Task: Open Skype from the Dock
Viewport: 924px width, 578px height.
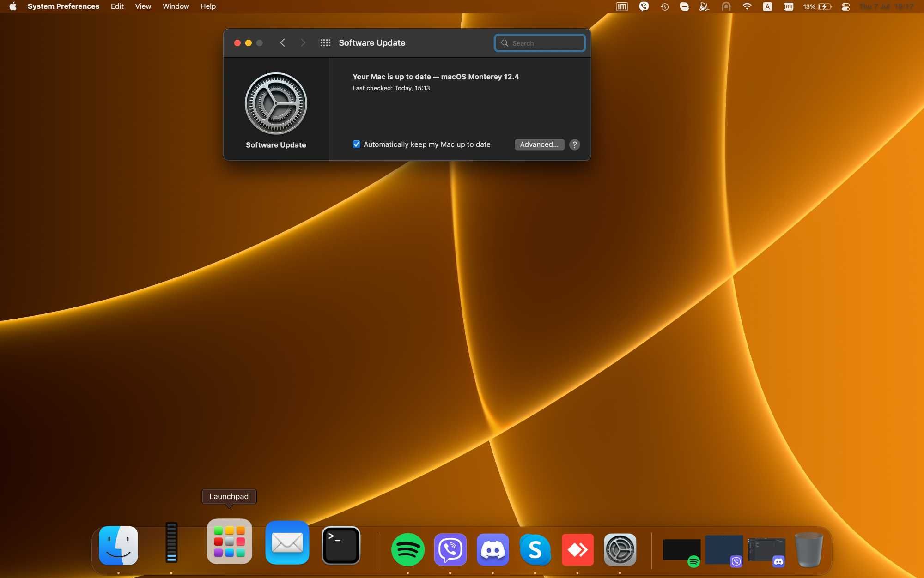Action: [535, 549]
